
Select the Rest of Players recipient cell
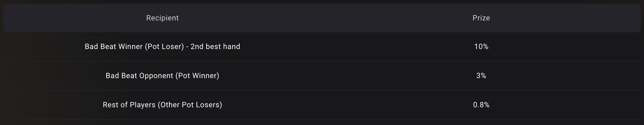coord(162,105)
